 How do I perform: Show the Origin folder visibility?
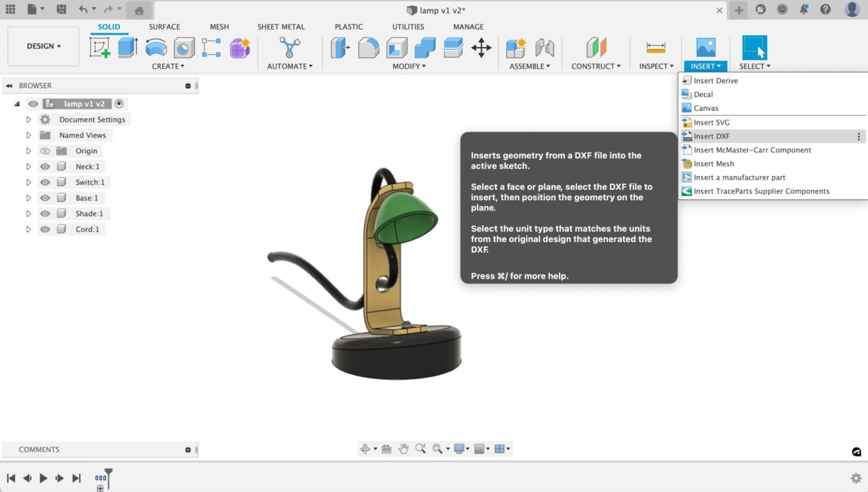45,151
